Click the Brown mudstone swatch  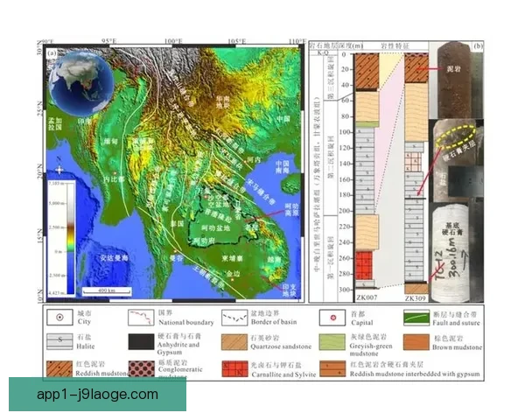click(x=416, y=342)
